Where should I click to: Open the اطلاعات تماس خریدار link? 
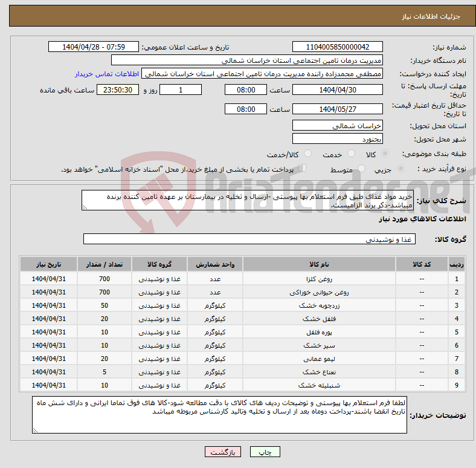(x=107, y=74)
